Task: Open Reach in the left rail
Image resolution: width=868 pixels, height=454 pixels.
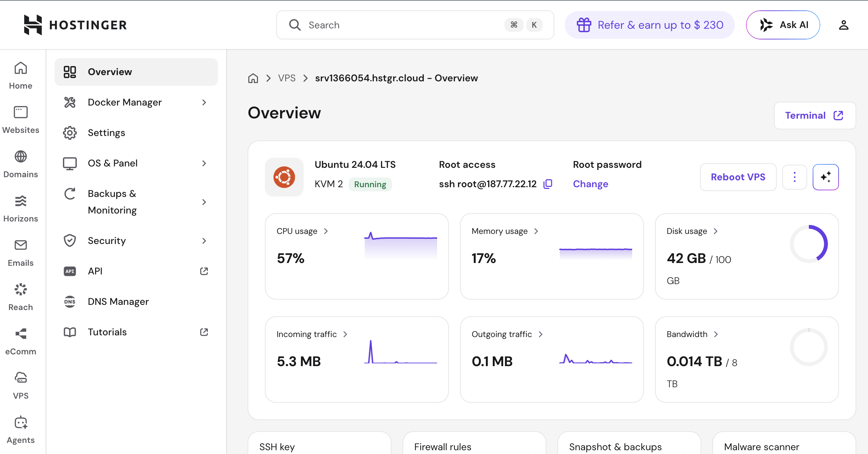Action: pyautogui.click(x=21, y=297)
